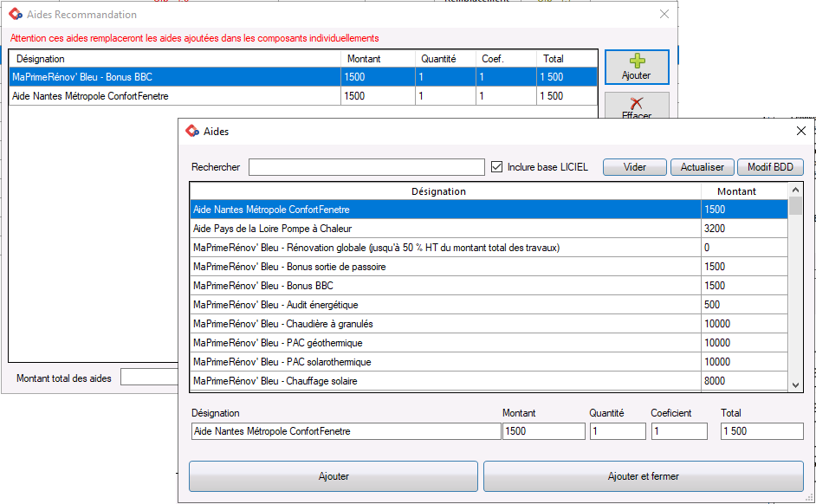Disable the Inclure base LICIEL checkbox
816x504 pixels.
click(497, 166)
